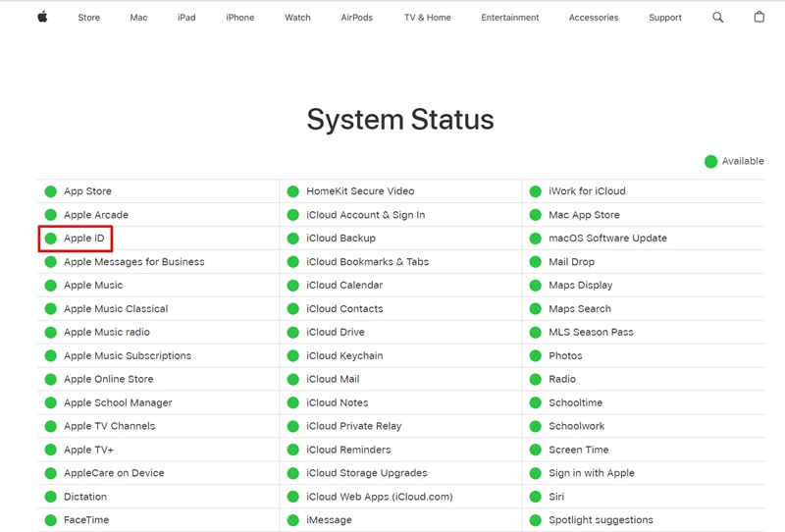785x532 pixels.
Task: Click the status dot beside iCloud Mail
Action: (x=293, y=380)
